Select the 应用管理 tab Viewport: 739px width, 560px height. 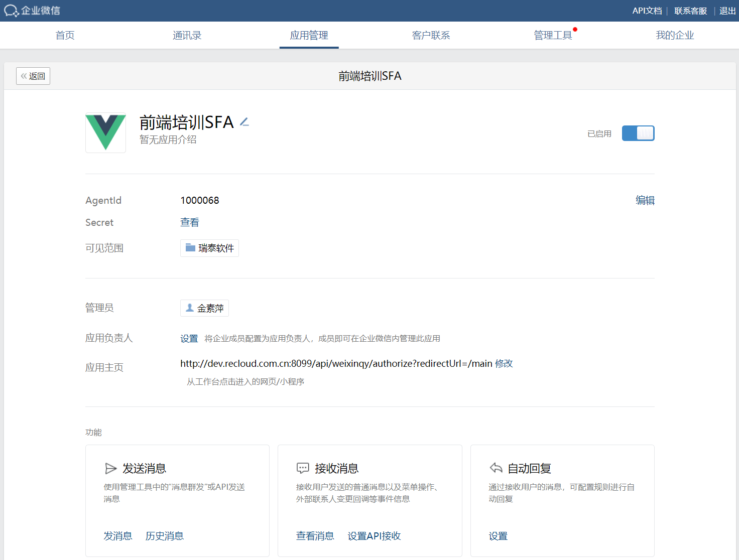309,35
